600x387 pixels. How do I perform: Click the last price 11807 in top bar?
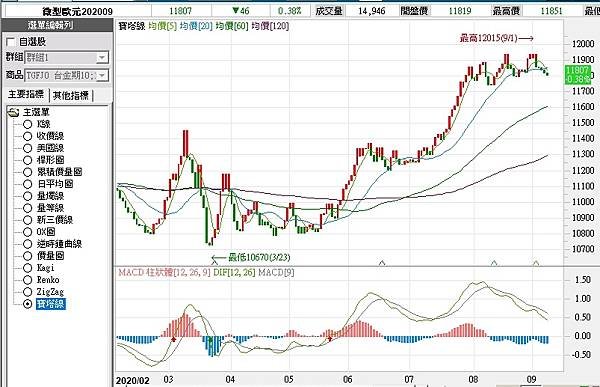[180, 11]
